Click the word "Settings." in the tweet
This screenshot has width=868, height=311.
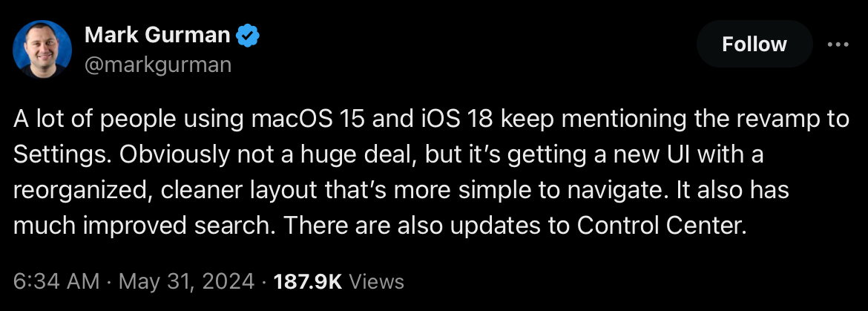click(62, 156)
